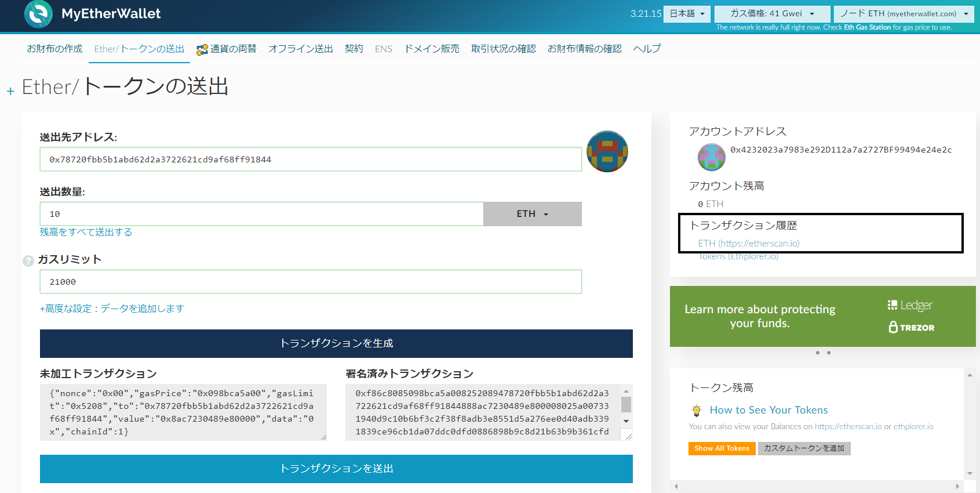
Task: Click token panel horizontal scrollbar left arrow
Action: 676,486
